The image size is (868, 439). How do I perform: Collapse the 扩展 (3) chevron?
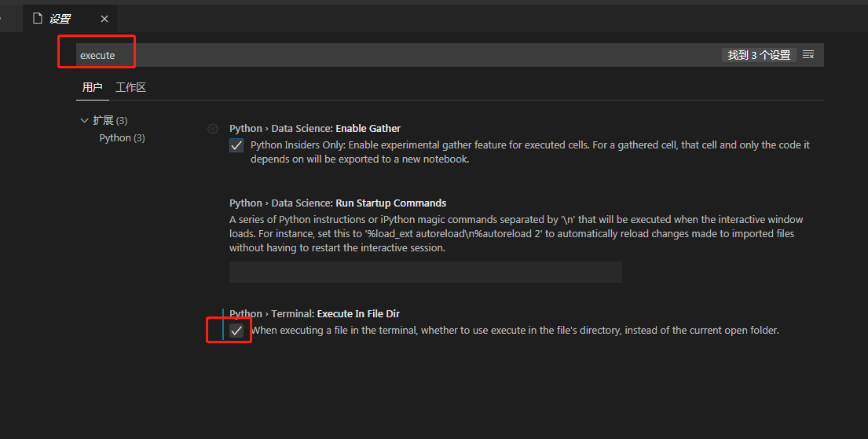click(85, 120)
